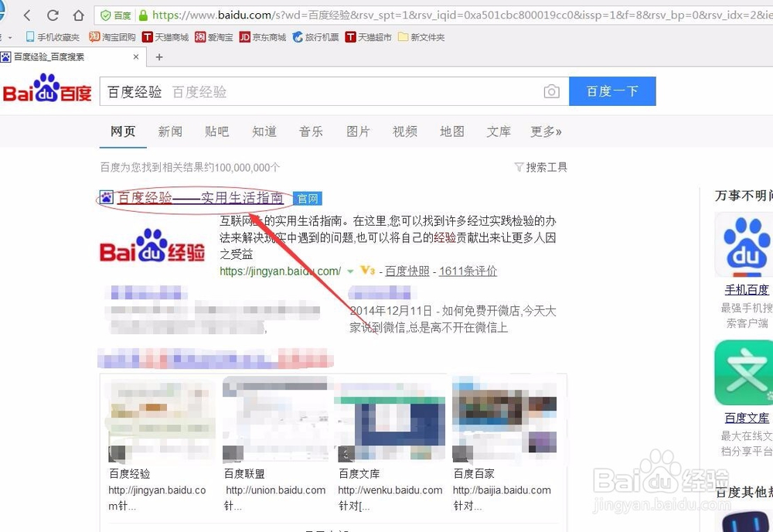Close the 百度经验_百度搜索 tab
Image resolution: width=773 pixels, height=532 pixels.
(x=136, y=56)
